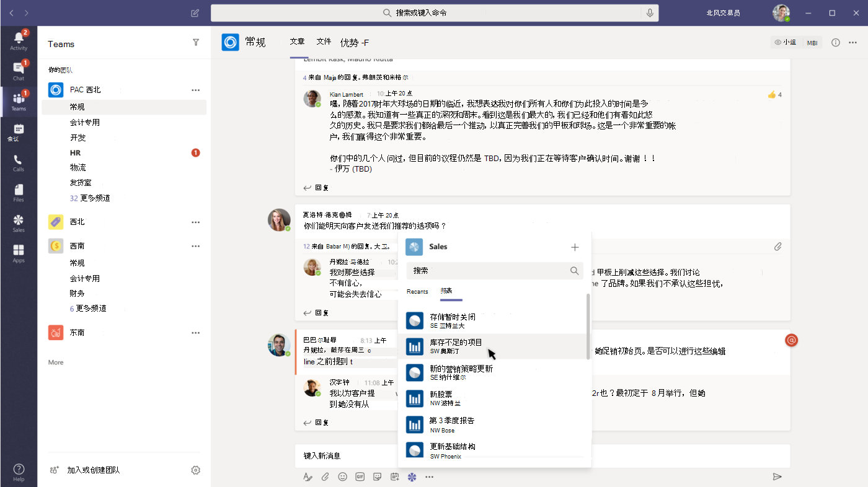The width and height of the screenshot is (868, 487).
Task: Open the emoji picker in the compose toolbar
Action: 342,476
